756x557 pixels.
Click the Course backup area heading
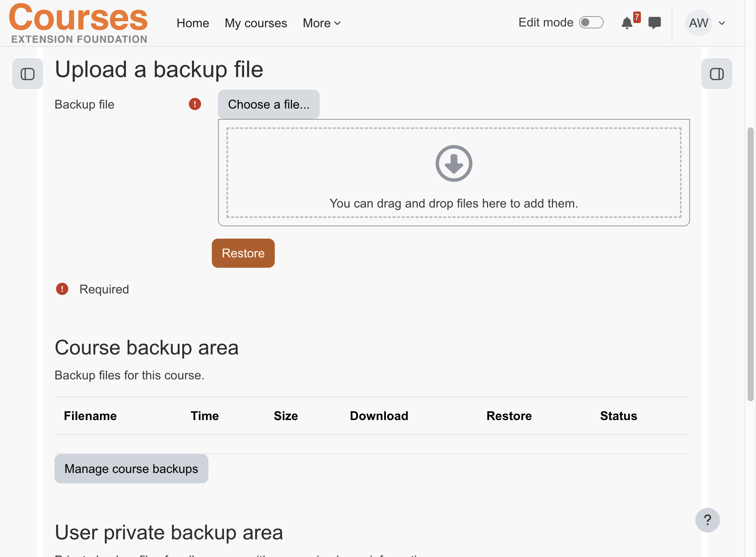pyautogui.click(x=147, y=348)
